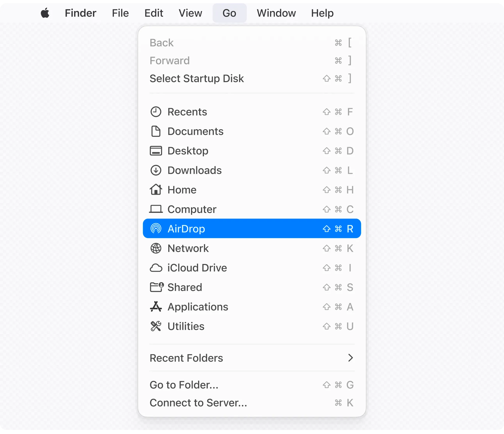Open Recents via the clock icon
Screen dimensions: 504x434
(156, 112)
